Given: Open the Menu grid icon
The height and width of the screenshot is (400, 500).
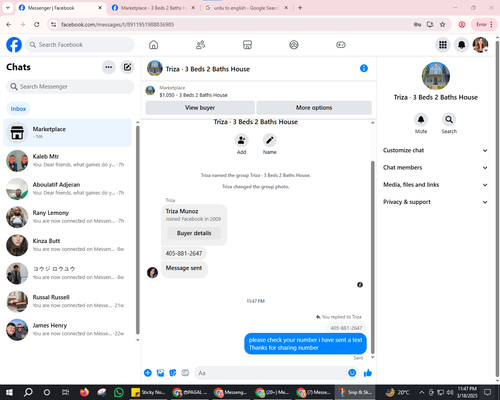Looking at the screenshot, I should coord(443,45).
